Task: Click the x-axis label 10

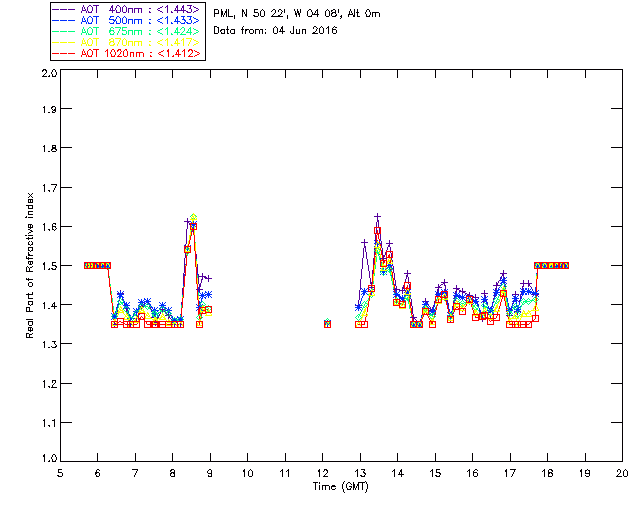Action: coord(248,473)
